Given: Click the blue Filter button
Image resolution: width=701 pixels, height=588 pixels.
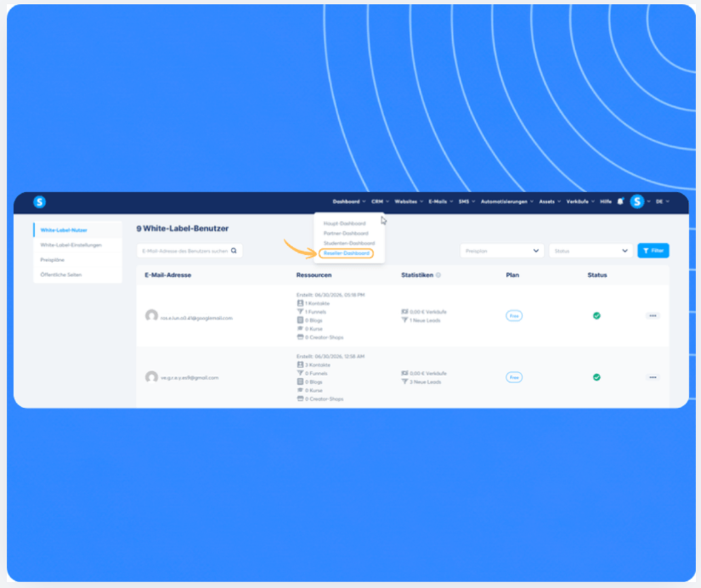Looking at the screenshot, I should coord(653,251).
